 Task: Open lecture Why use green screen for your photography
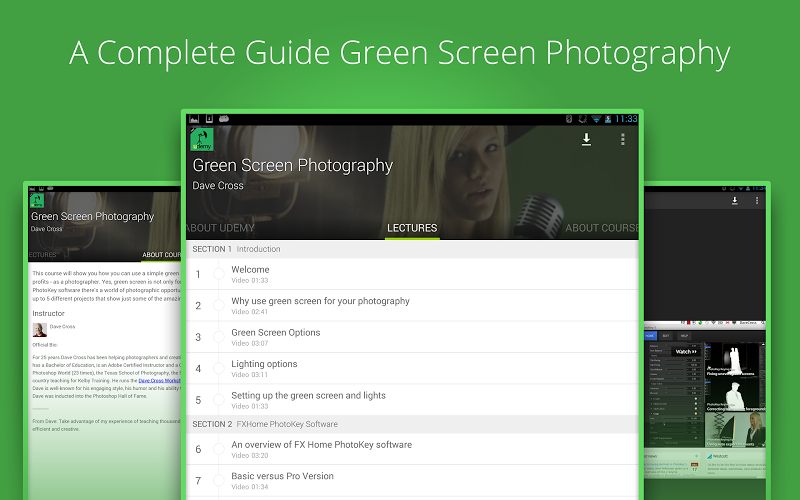point(412,306)
